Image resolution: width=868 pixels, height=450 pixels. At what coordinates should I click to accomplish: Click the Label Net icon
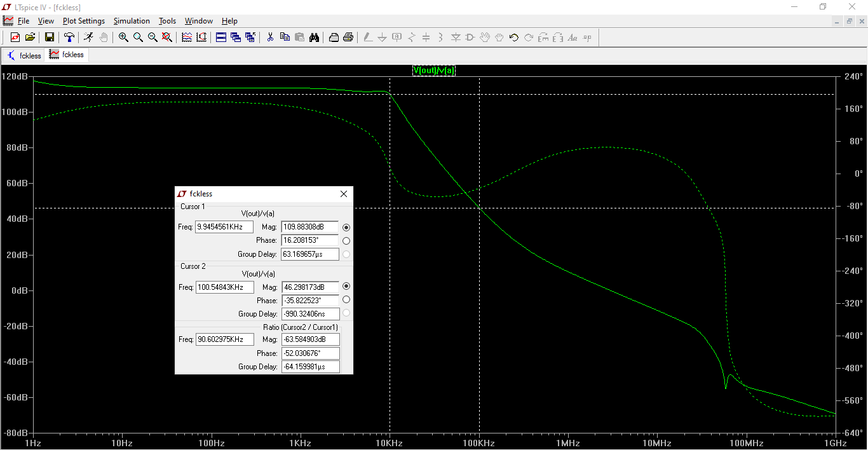397,37
